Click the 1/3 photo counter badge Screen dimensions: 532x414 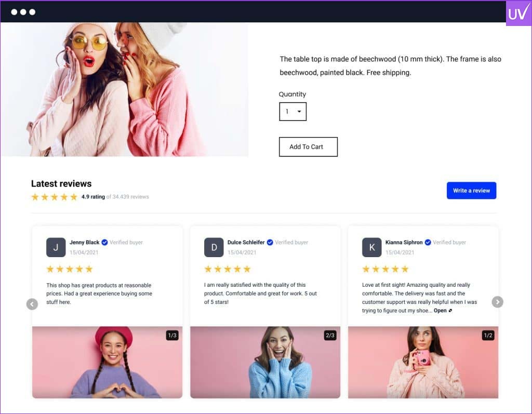(x=172, y=335)
